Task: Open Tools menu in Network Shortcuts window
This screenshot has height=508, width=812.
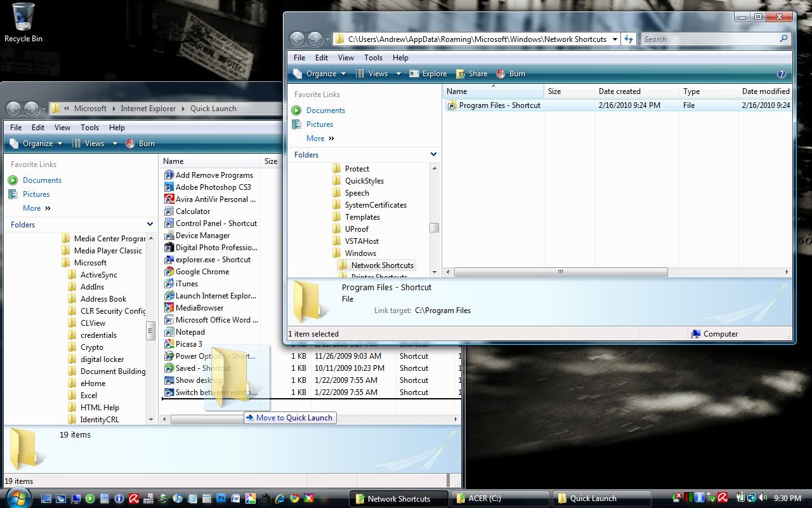Action: tap(373, 58)
